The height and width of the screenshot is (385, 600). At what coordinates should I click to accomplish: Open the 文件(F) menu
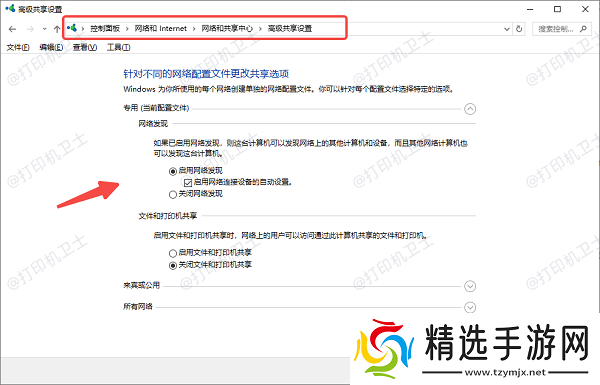(x=18, y=47)
